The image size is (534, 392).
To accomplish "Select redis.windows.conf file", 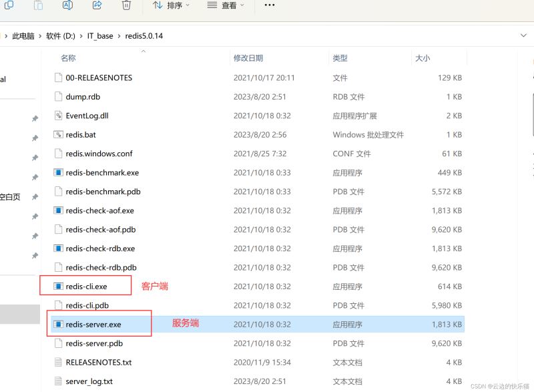I will point(99,154).
